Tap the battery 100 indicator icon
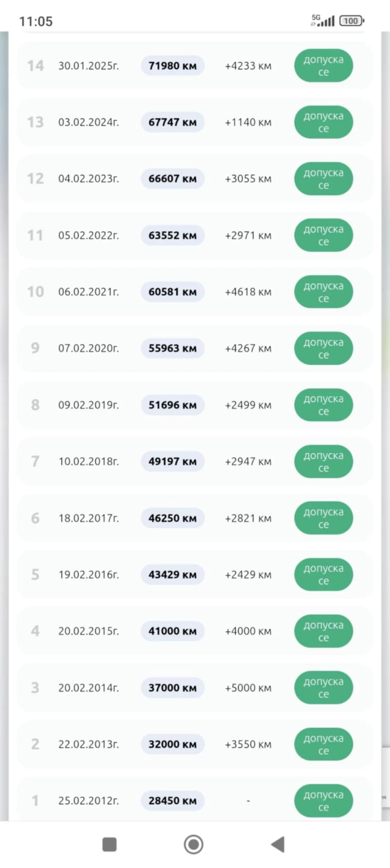The width and height of the screenshot is (390, 868). 351,21
